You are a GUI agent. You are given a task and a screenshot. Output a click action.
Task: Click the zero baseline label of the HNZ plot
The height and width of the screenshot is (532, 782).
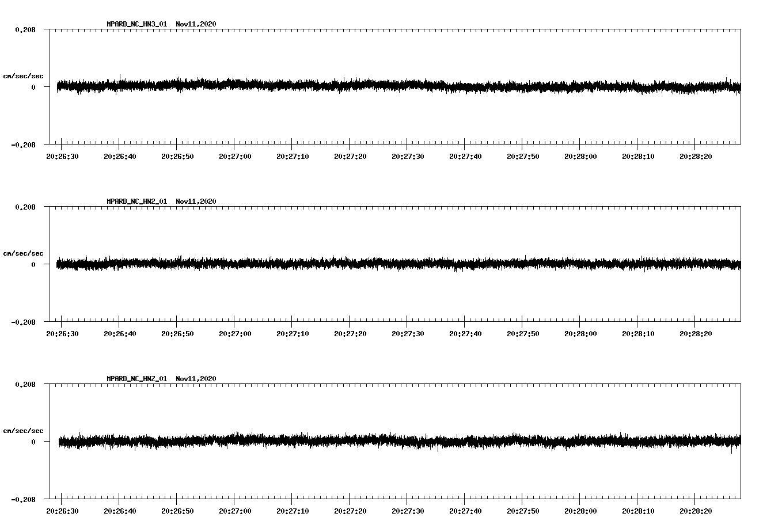point(32,443)
